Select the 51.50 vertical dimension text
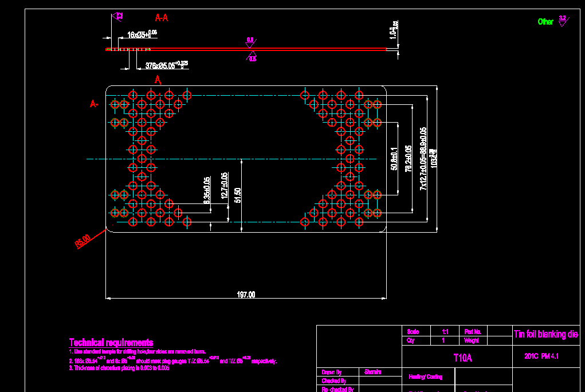The height and width of the screenshot is (392, 585). pyautogui.click(x=238, y=195)
